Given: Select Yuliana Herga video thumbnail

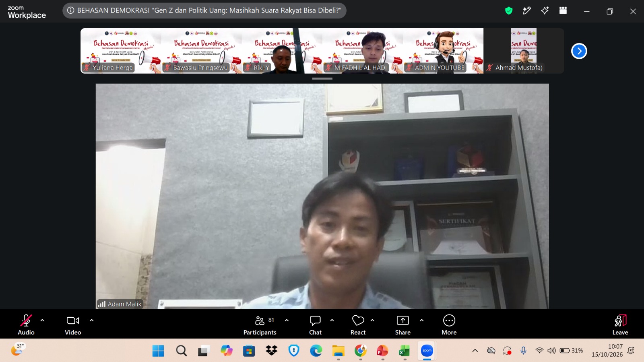Looking at the screenshot, I should [121, 51].
